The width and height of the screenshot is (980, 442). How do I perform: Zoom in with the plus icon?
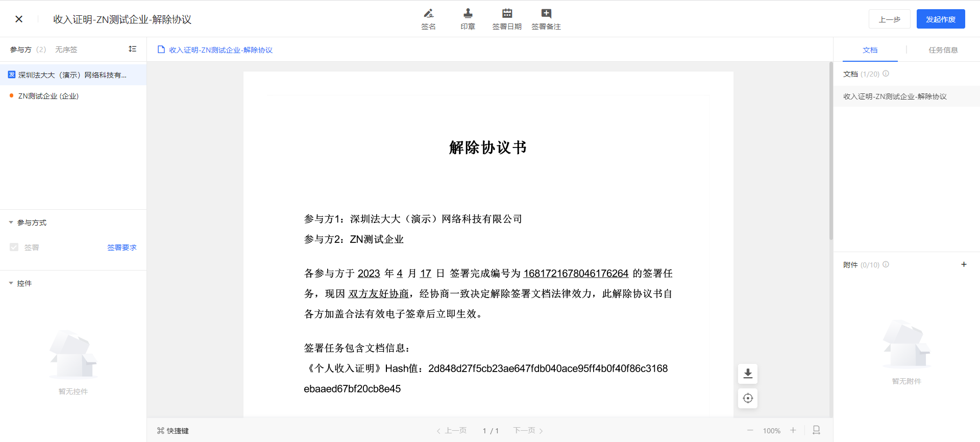793,431
